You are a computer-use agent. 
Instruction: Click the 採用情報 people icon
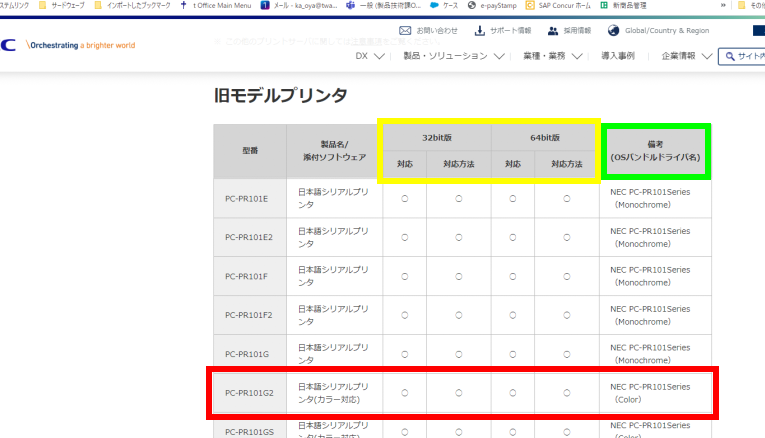pyautogui.click(x=552, y=31)
